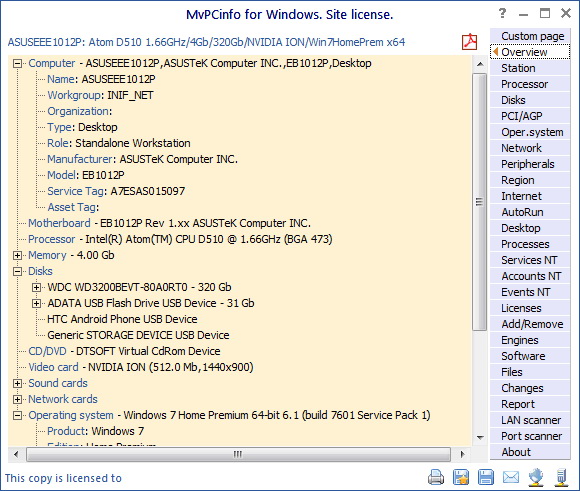This screenshot has width=580, height=491.
Task: Select the CD/DVD row
Action: pos(124,351)
